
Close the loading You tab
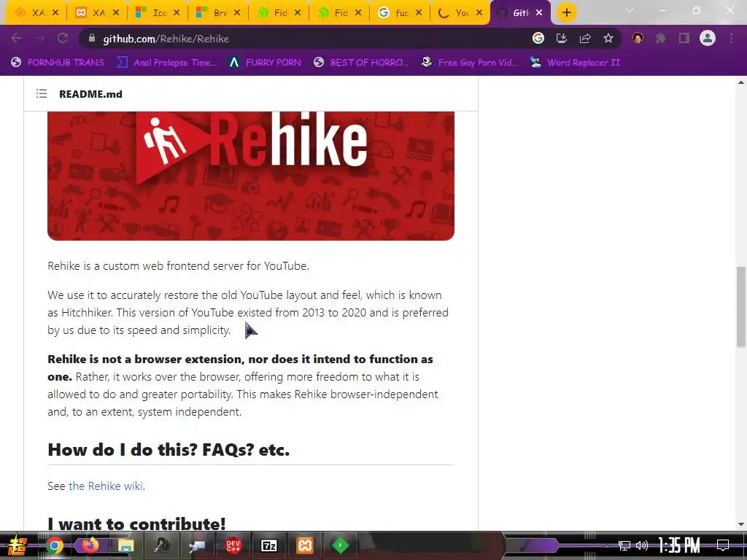[479, 13]
